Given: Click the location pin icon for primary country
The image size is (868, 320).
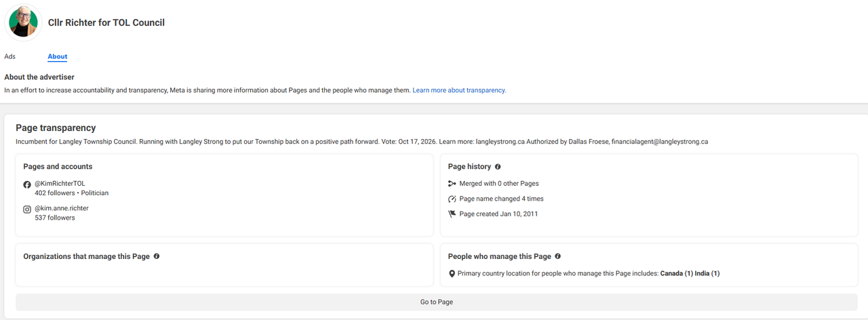Looking at the screenshot, I should coord(452,274).
